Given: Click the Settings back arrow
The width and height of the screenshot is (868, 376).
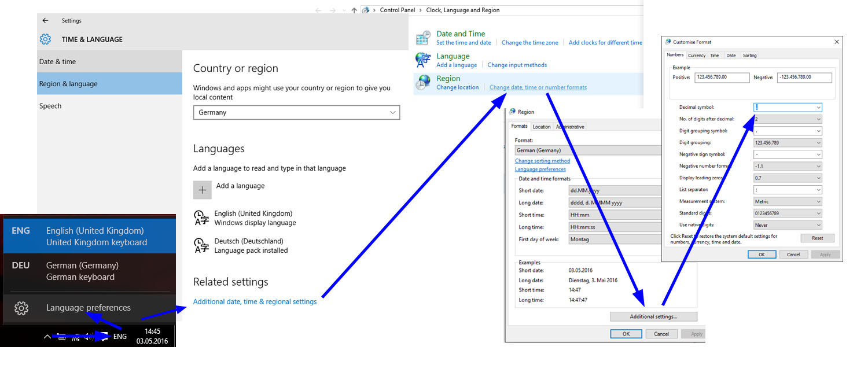Looking at the screenshot, I should (45, 21).
